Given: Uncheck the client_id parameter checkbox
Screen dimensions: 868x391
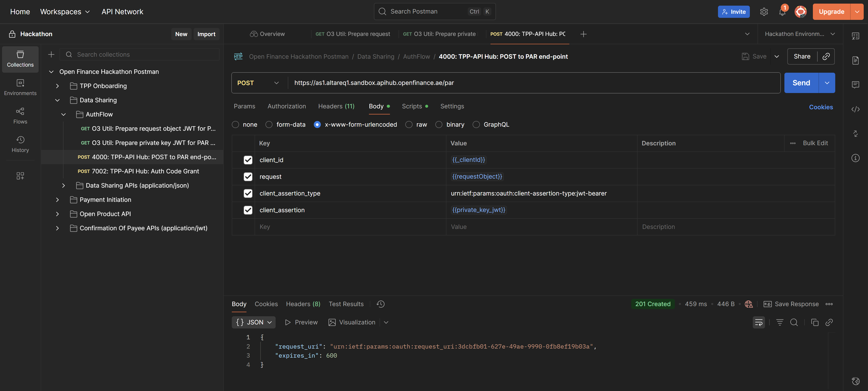Looking at the screenshot, I should click(248, 160).
